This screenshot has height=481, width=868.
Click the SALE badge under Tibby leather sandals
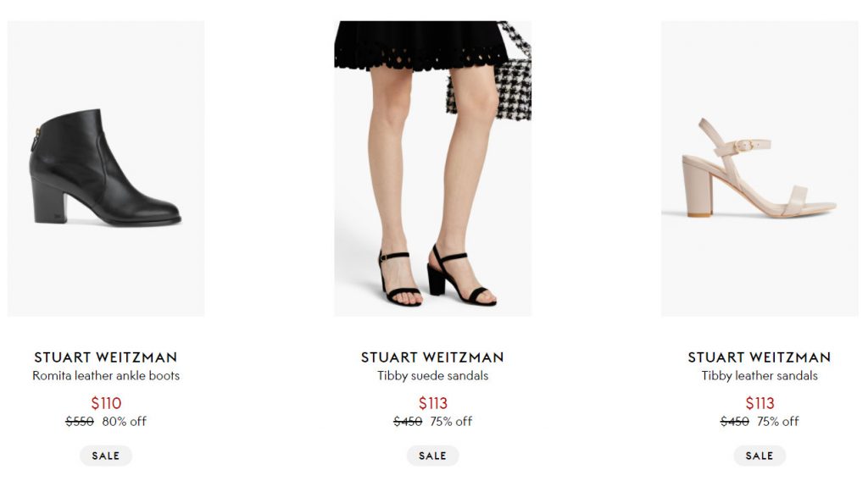[759, 456]
